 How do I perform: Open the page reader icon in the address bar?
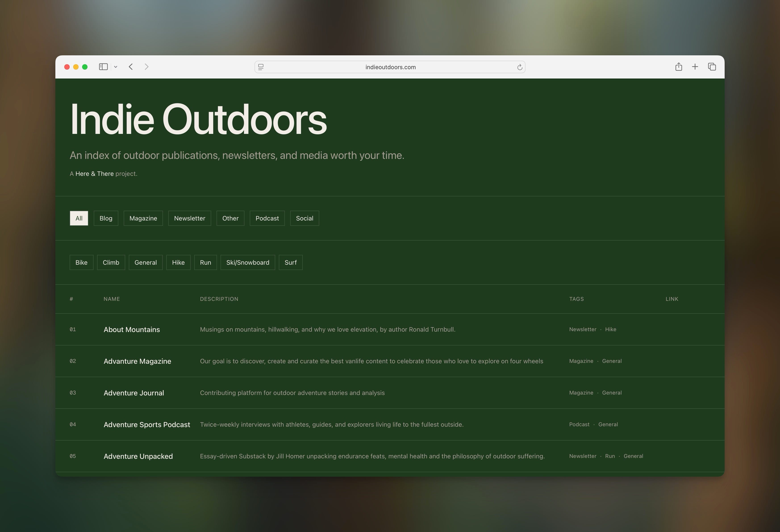[x=261, y=67]
